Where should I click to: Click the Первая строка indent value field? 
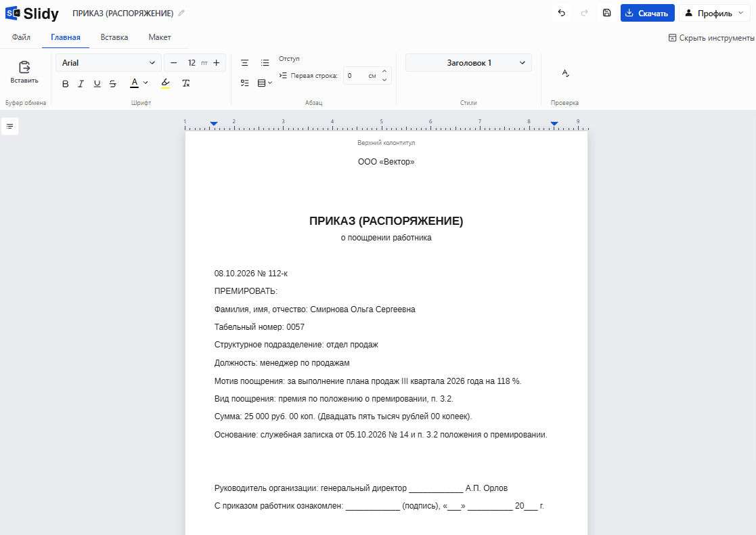click(357, 76)
